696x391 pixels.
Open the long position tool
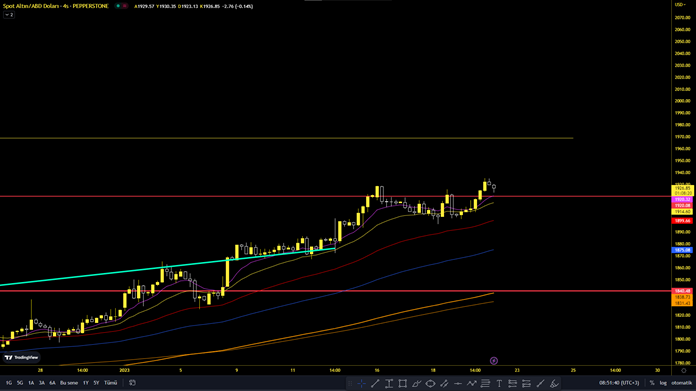pyautogui.click(x=513, y=383)
